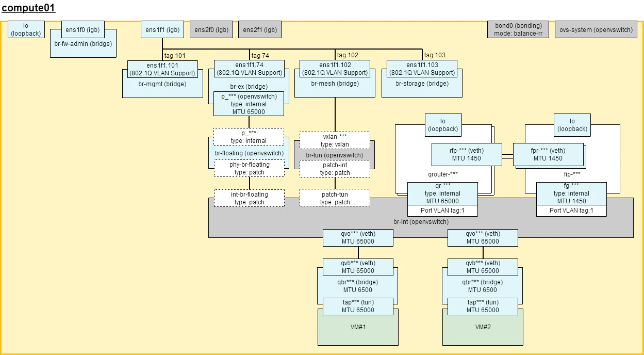Click the qbr*** (bridge) label for VM#1

pyautogui.click(x=358, y=282)
